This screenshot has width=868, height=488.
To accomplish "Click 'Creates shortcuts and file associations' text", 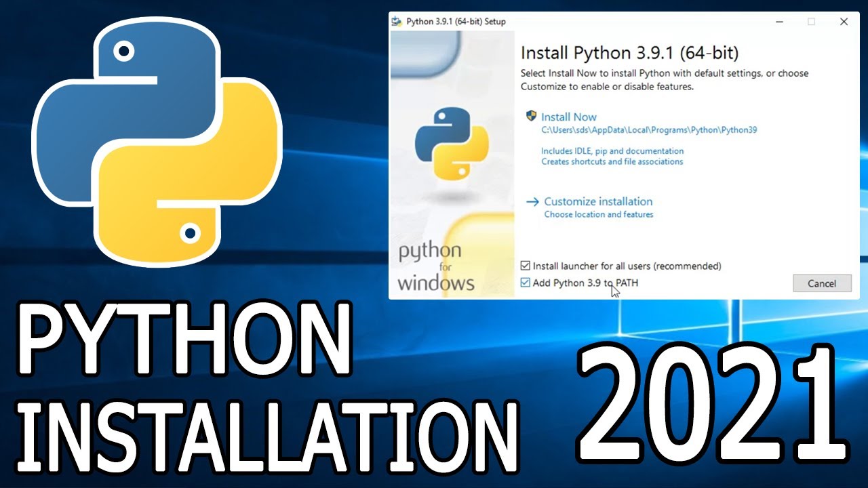I will [x=612, y=162].
